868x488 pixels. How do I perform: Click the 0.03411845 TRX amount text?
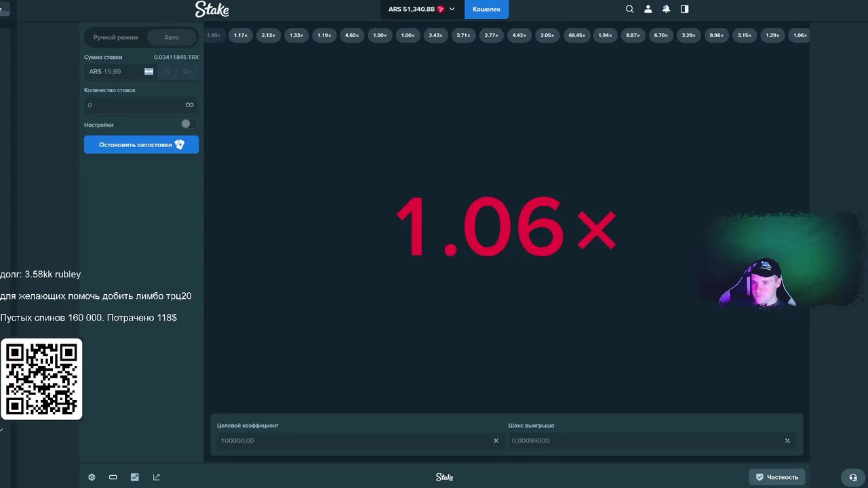(x=176, y=58)
